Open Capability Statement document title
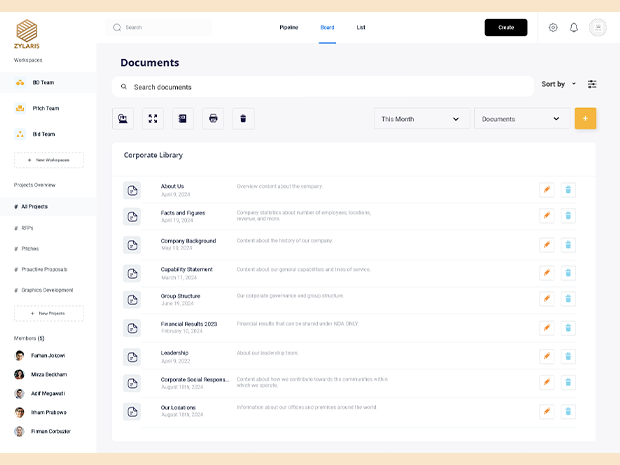 (187, 269)
